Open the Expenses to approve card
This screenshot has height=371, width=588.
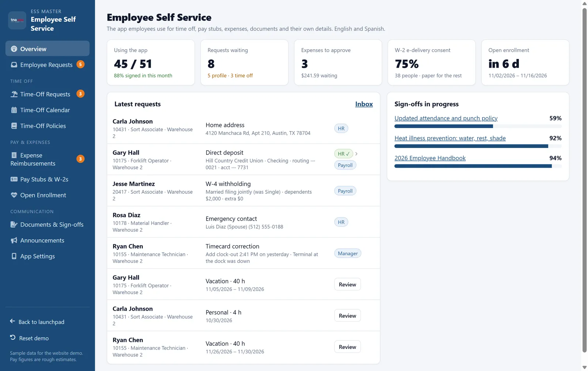click(x=338, y=63)
